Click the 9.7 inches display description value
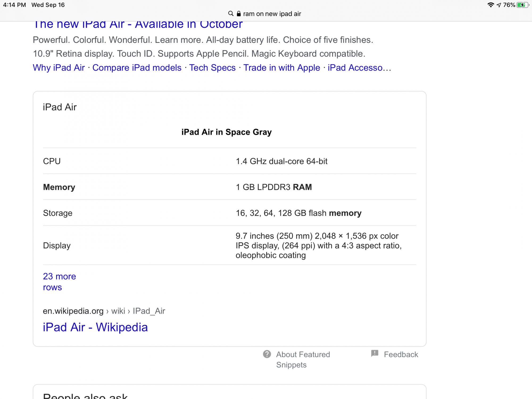The image size is (532, 399). coord(319,246)
